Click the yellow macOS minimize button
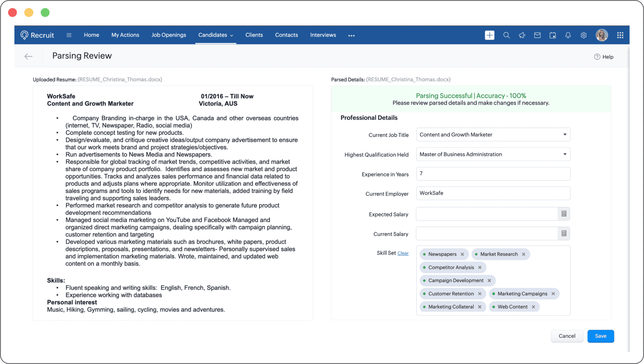The width and height of the screenshot is (644, 364). coord(29,12)
